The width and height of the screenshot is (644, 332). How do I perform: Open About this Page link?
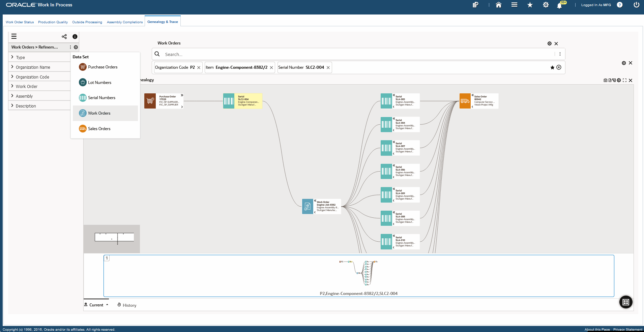[x=597, y=329]
